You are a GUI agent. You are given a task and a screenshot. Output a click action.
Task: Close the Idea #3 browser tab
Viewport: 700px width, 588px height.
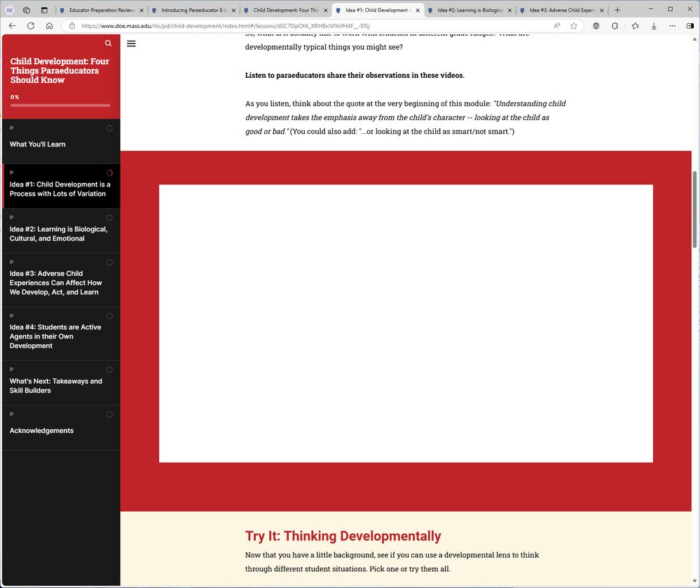coord(602,11)
